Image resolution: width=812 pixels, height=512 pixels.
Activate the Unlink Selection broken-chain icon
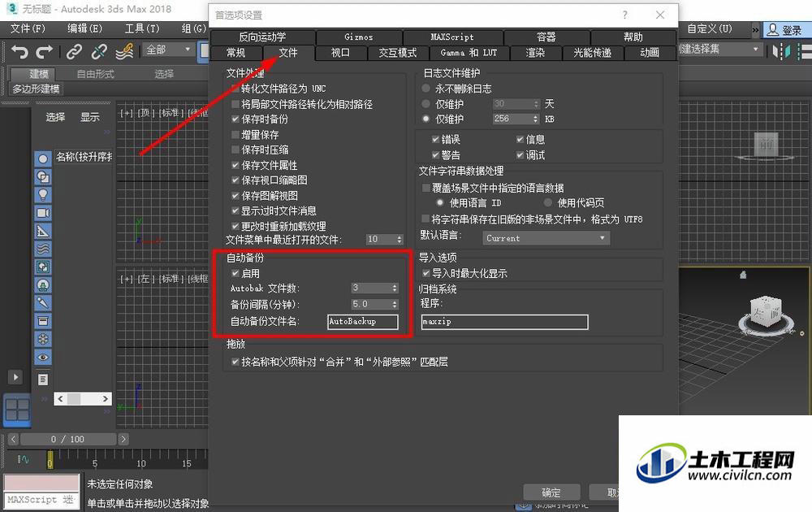(99, 51)
